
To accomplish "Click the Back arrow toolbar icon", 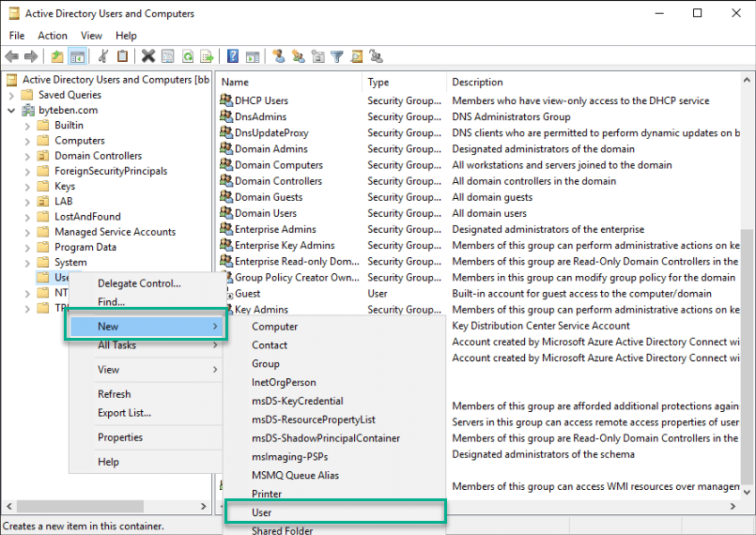I will click(x=12, y=57).
